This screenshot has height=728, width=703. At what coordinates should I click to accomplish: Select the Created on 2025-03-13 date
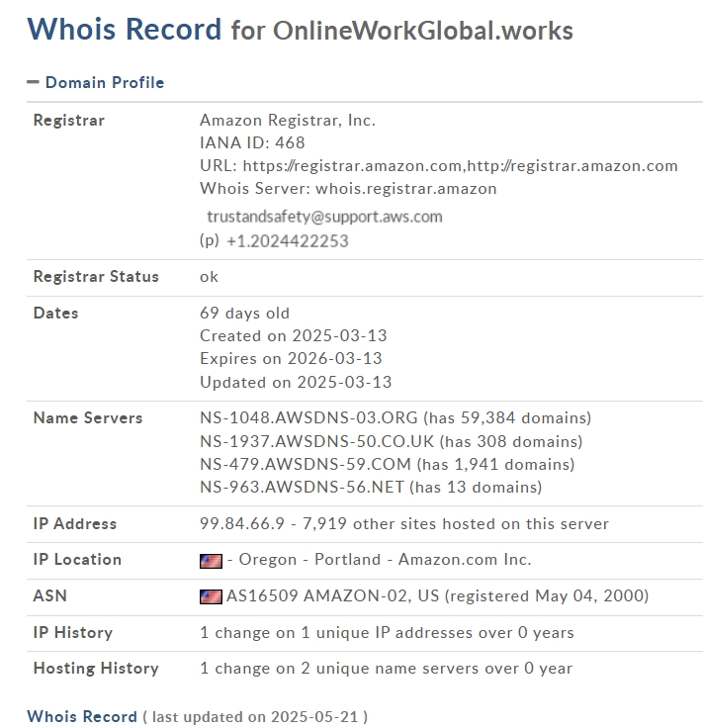pos(294,335)
